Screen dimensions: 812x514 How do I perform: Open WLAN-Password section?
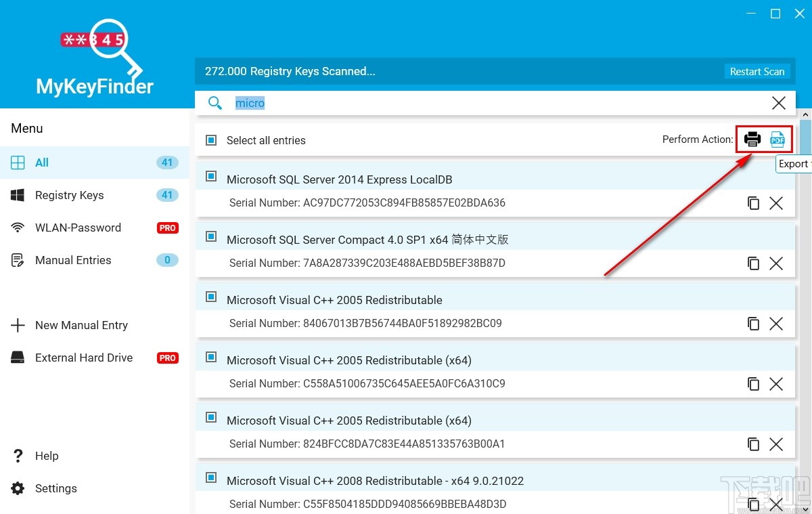(78, 228)
